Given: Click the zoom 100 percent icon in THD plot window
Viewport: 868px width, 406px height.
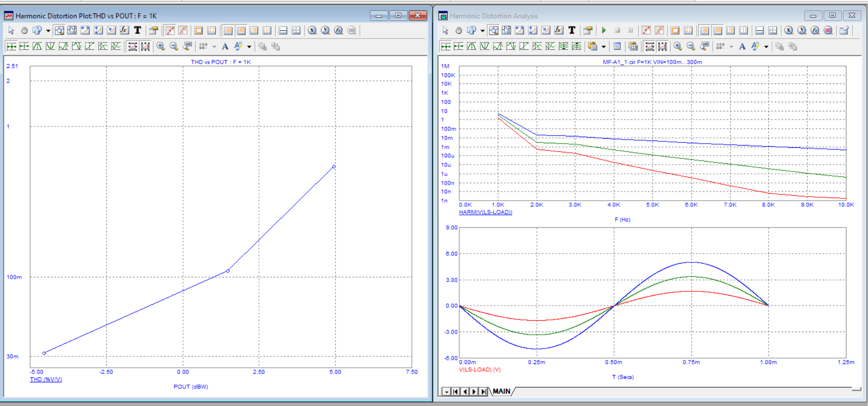Looking at the screenshot, I should tap(187, 46).
